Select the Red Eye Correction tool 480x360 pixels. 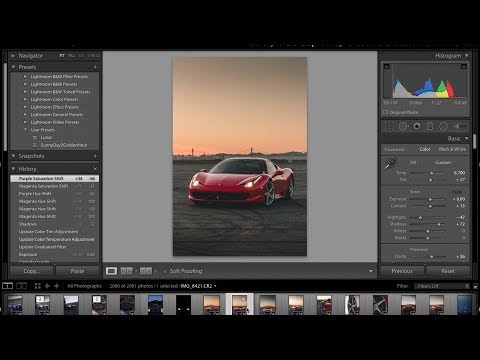(417, 126)
